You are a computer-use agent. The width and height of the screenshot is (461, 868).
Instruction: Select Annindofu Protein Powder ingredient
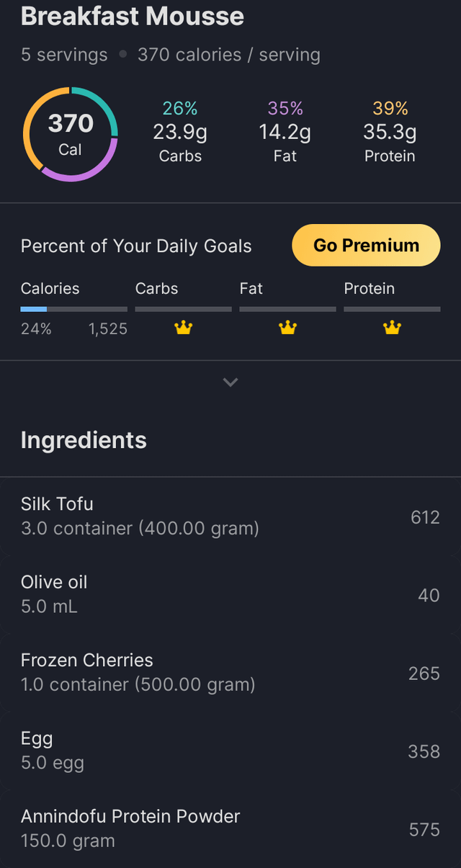230,828
